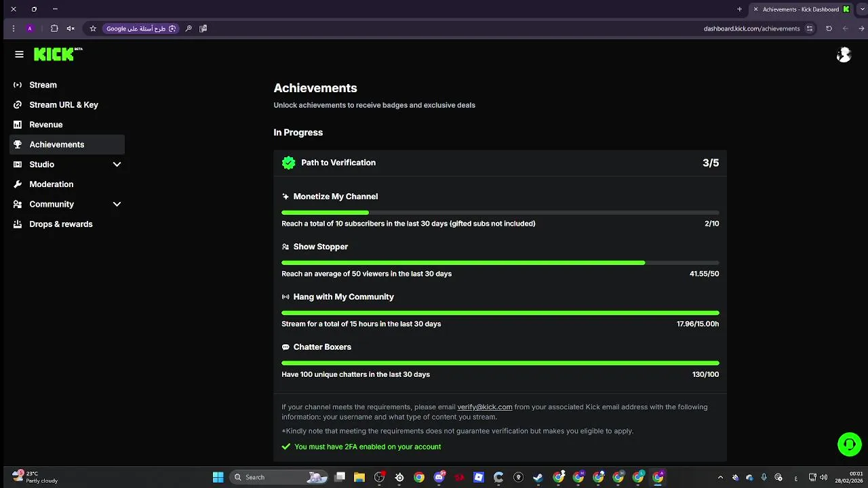
Task: Click the Hang with My Community progress bar
Action: coord(500,313)
